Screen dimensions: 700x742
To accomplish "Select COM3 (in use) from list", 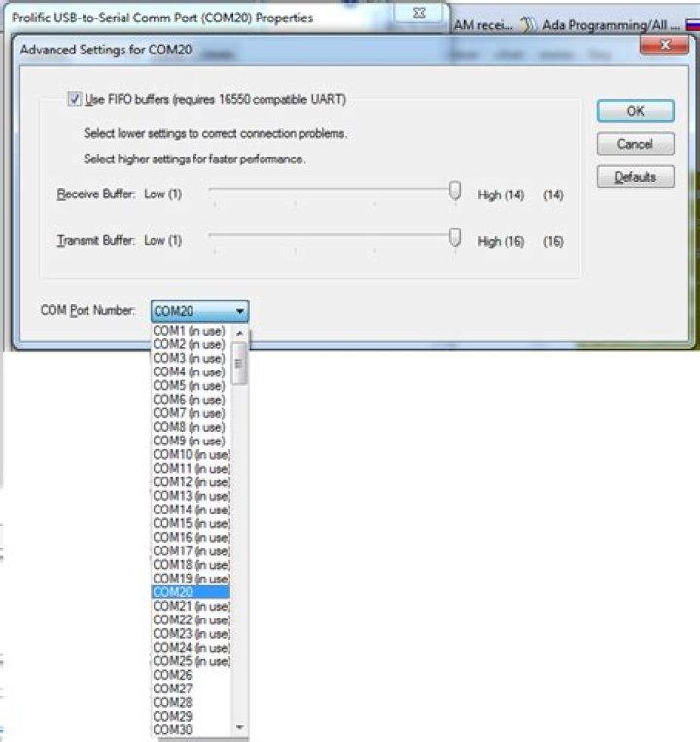I will [x=192, y=358].
